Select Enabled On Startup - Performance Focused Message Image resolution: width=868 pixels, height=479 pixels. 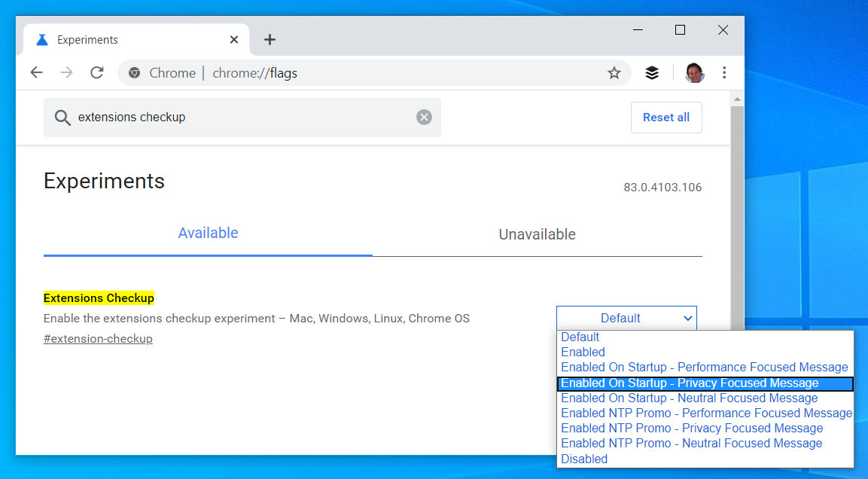[x=705, y=367]
